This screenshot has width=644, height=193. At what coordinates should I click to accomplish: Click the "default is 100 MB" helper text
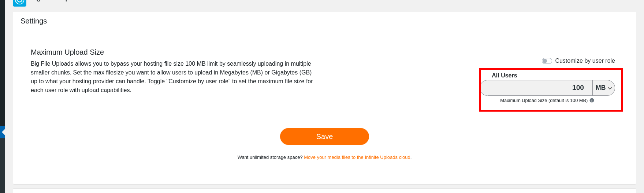[x=544, y=101]
